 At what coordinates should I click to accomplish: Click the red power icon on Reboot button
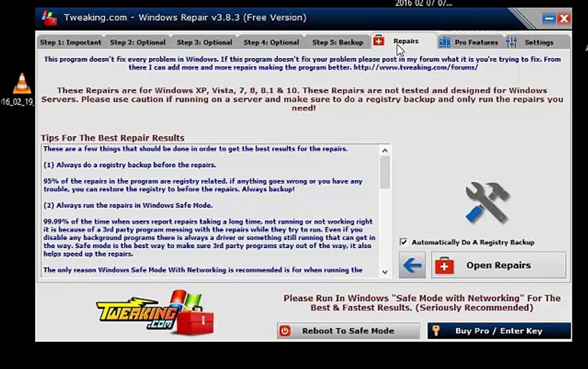(x=285, y=331)
